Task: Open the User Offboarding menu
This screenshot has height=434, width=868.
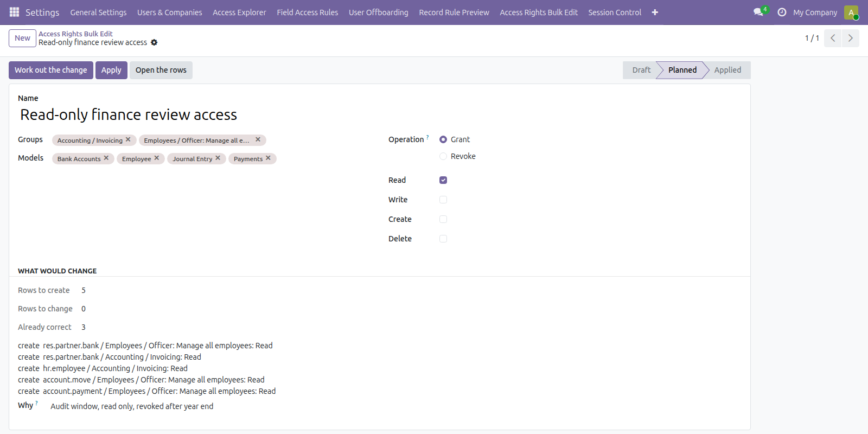Action: (x=379, y=12)
